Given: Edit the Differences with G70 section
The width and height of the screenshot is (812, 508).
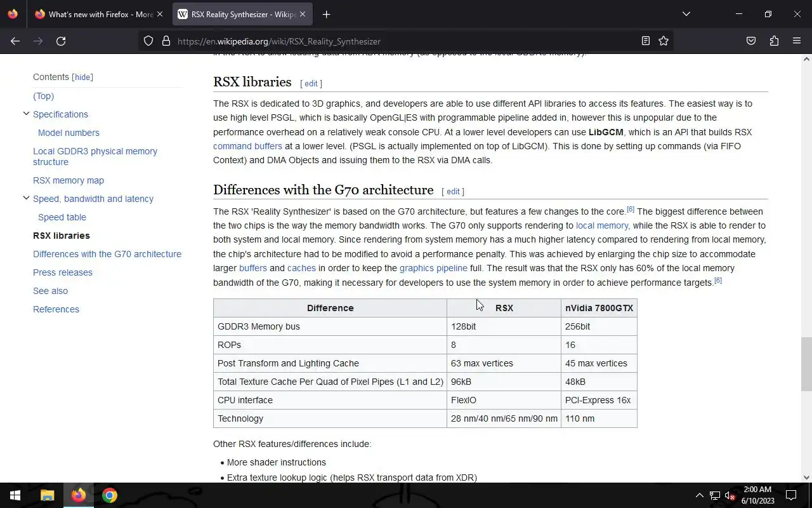Looking at the screenshot, I should [453, 192].
